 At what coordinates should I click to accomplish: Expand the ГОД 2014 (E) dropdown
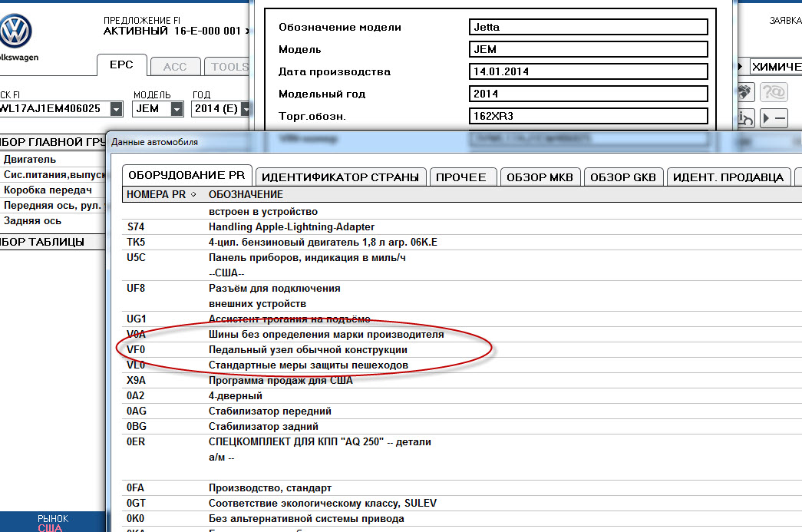tap(246, 109)
